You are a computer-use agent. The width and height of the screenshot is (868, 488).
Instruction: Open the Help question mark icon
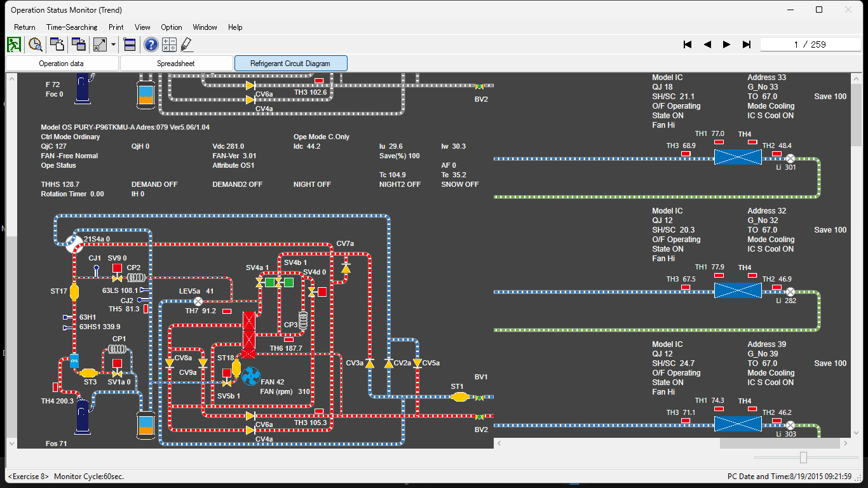(151, 44)
